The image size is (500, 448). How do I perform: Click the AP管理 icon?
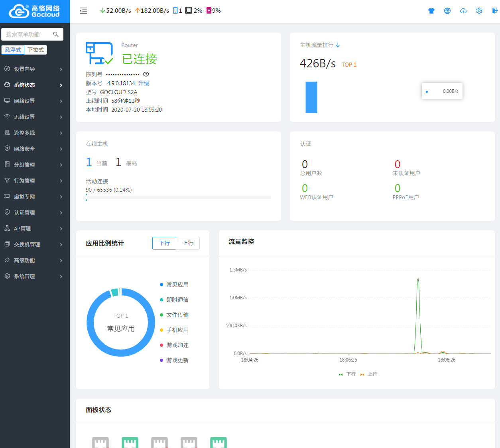[7, 228]
